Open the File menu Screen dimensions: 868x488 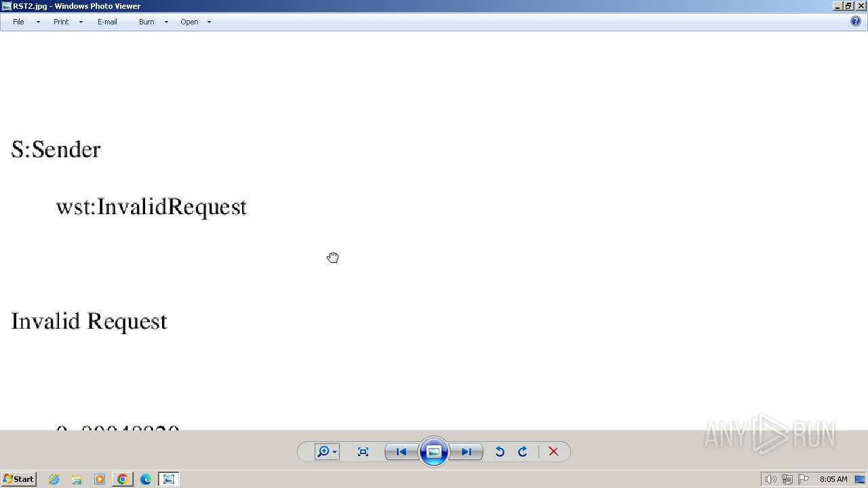click(18, 22)
